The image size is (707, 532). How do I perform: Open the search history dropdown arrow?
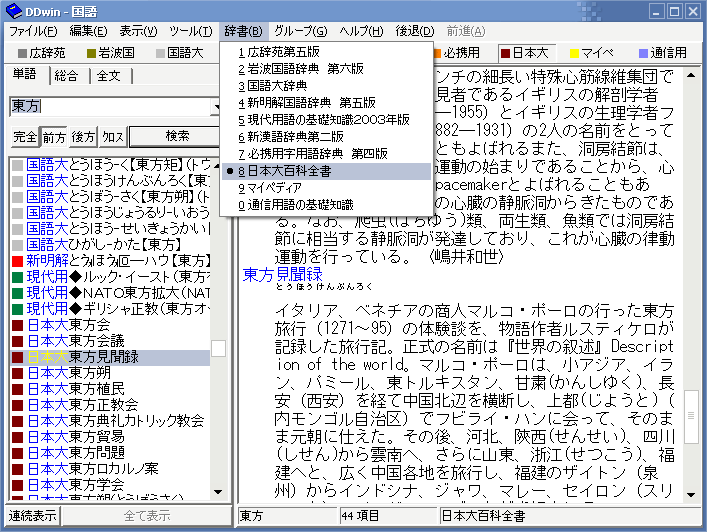[x=216, y=106]
